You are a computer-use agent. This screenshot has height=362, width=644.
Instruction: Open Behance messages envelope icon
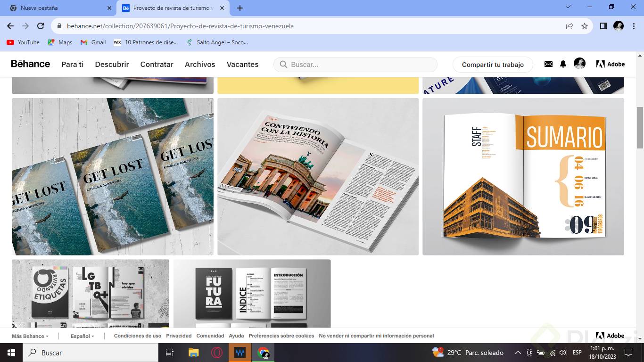click(x=548, y=64)
